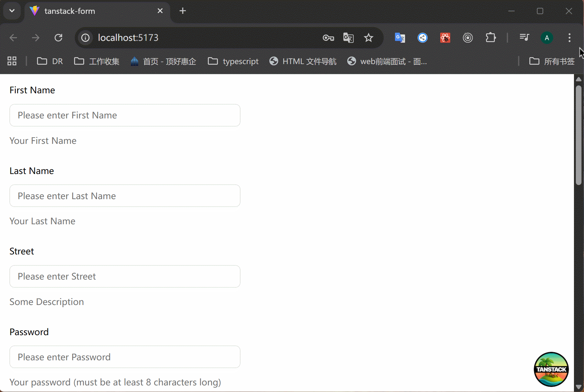The image size is (584, 392).
Task: Expand the tab search dropdown
Action: click(12, 11)
